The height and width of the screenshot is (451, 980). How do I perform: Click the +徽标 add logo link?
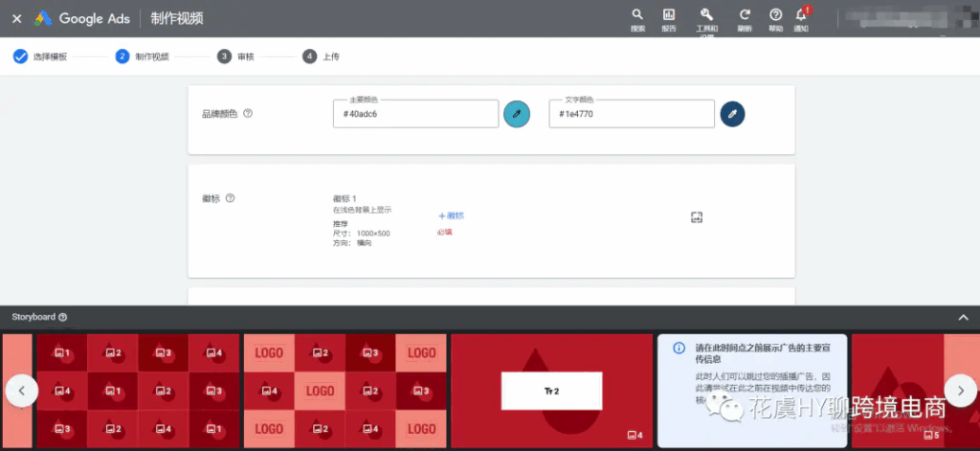[x=451, y=215]
